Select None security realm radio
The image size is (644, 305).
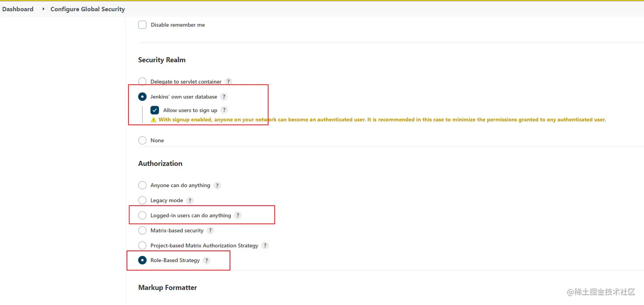pos(142,140)
